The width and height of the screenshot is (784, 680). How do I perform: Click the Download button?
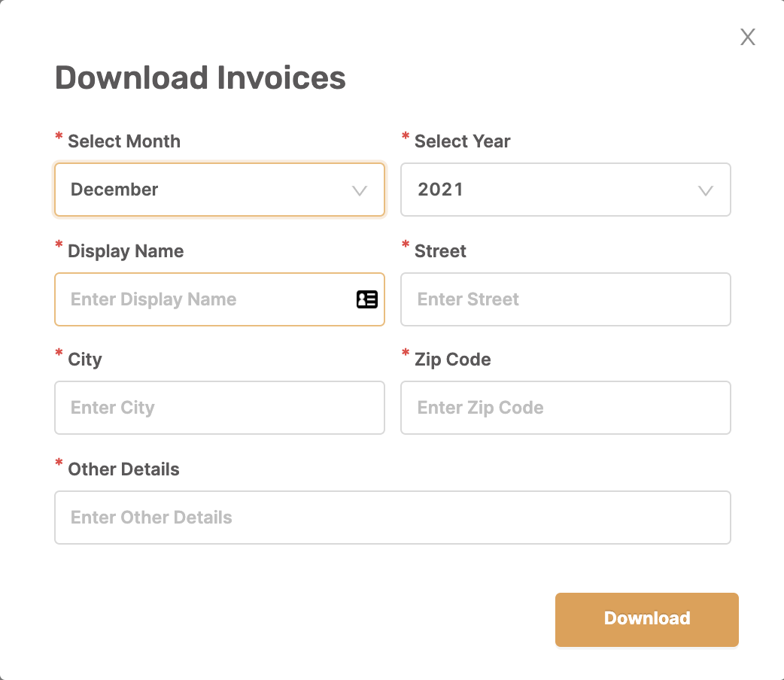tap(647, 619)
